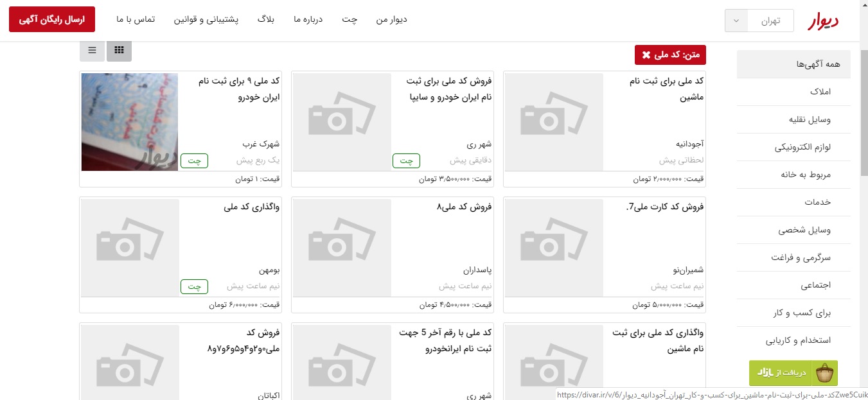Image resolution: width=868 pixels, height=400 pixels.
Task: Open دیوار من menu item
Action: pos(392,19)
